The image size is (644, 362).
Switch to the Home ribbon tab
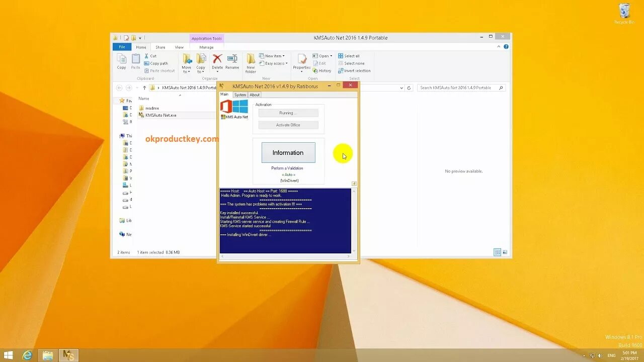[141, 47]
